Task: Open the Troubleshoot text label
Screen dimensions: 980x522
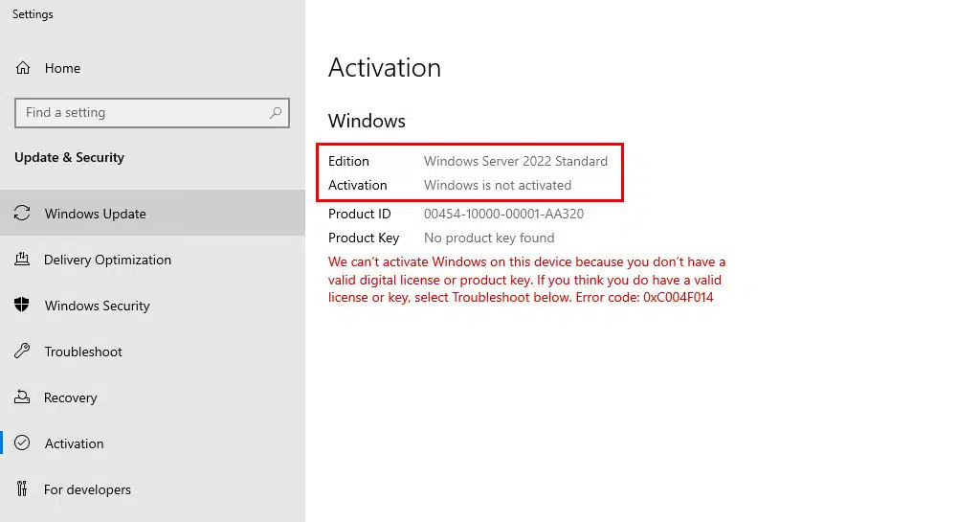Action: click(83, 352)
